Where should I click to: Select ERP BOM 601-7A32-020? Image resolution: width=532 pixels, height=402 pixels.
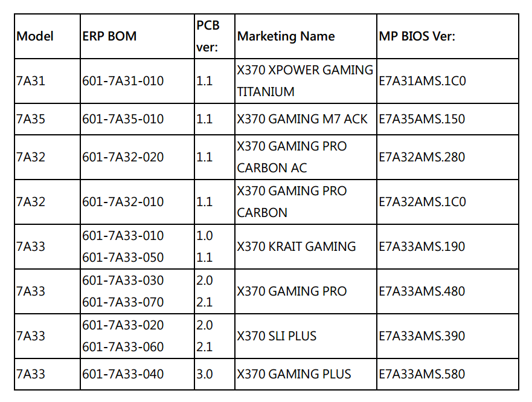click(x=123, y=157)
